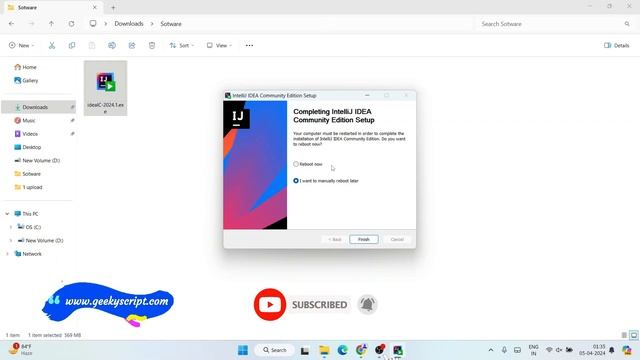Expand the chevron before Downloads breadcrumb

click(x=106, y=24)
